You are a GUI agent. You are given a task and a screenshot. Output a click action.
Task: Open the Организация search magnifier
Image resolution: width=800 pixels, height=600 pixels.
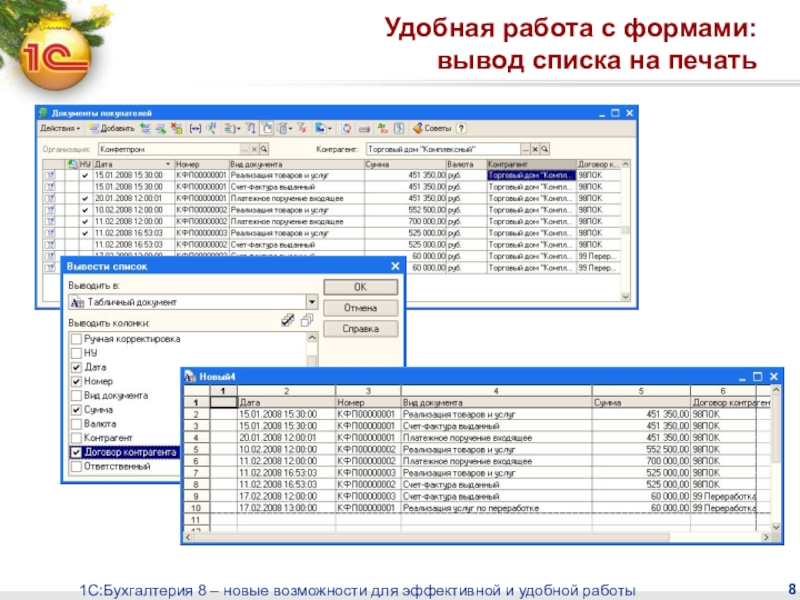click(x=264, y=149)
